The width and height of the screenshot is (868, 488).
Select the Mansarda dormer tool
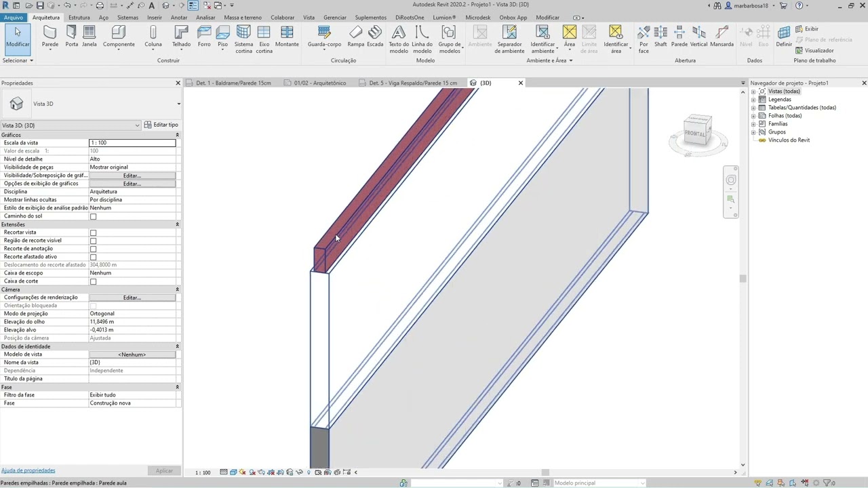click(x=722, y=37)
